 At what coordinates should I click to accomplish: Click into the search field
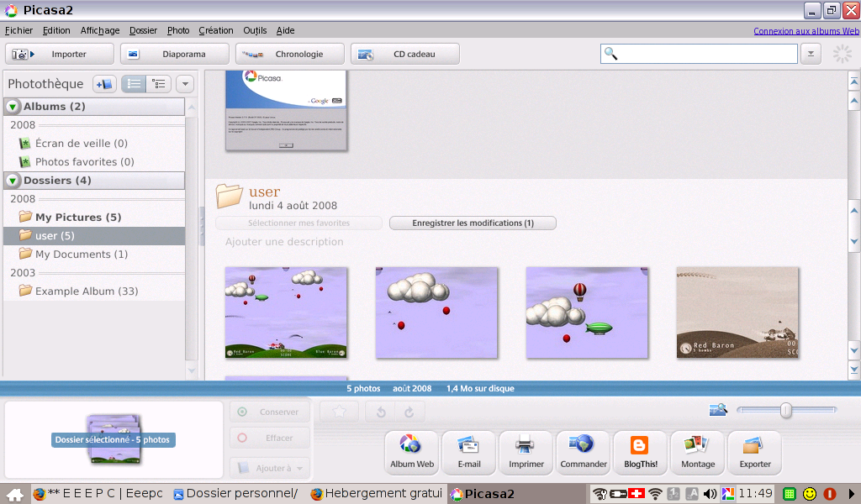click(x=699, y=54)
